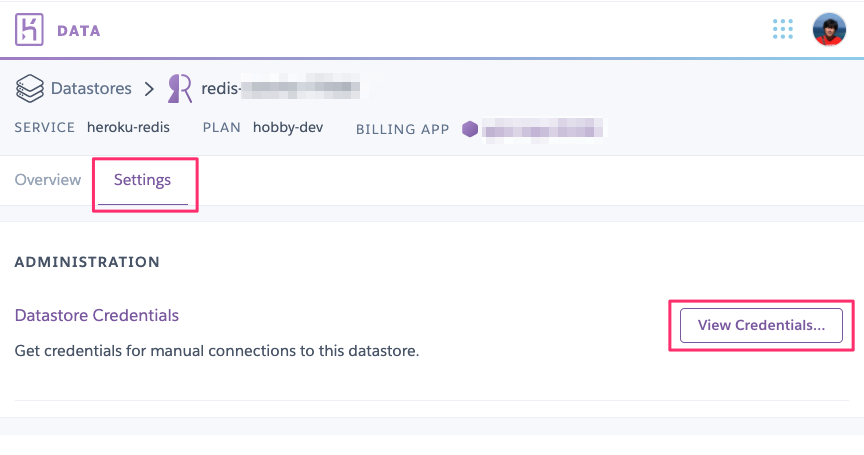Click the credentials description text
Viewport: 864px width, 455px height.
(217, 351)
